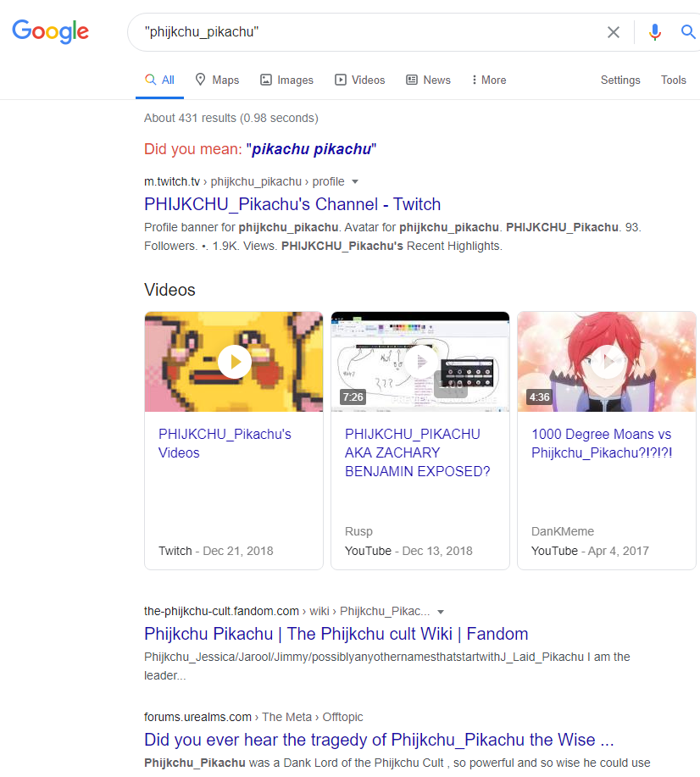Switch to the Maps tab
Image resolution: width=700 pixels, height=777 pixels.
[217, 80]
